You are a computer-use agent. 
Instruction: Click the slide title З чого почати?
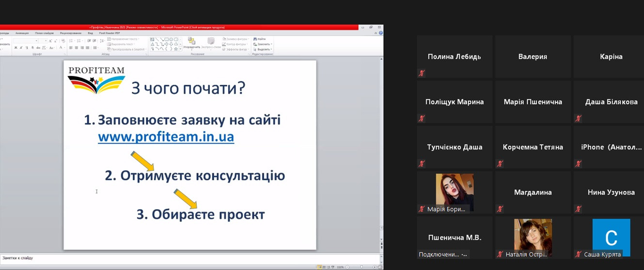point(188,88)
